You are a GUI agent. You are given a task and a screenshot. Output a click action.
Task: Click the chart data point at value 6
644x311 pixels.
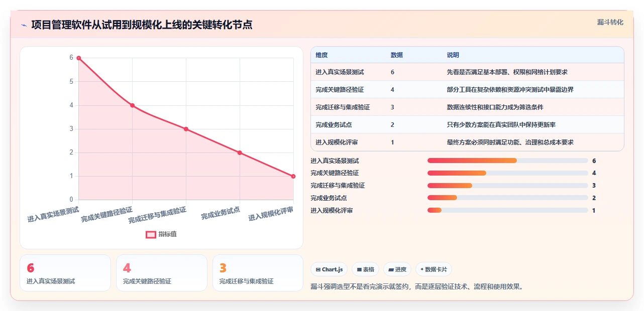pos(79,58)
